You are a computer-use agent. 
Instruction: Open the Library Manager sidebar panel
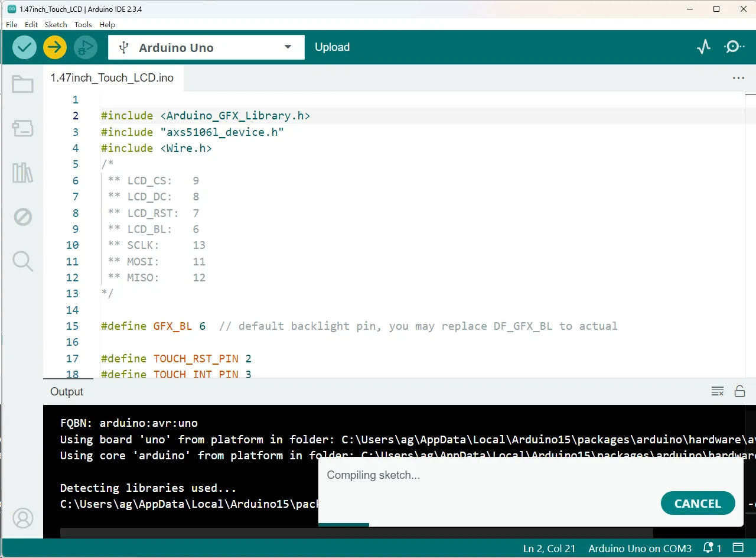tap(22, 173)
